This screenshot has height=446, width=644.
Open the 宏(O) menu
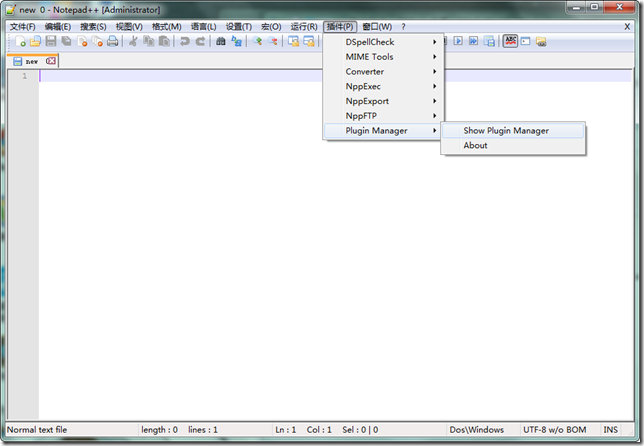(x=271, y=27)
